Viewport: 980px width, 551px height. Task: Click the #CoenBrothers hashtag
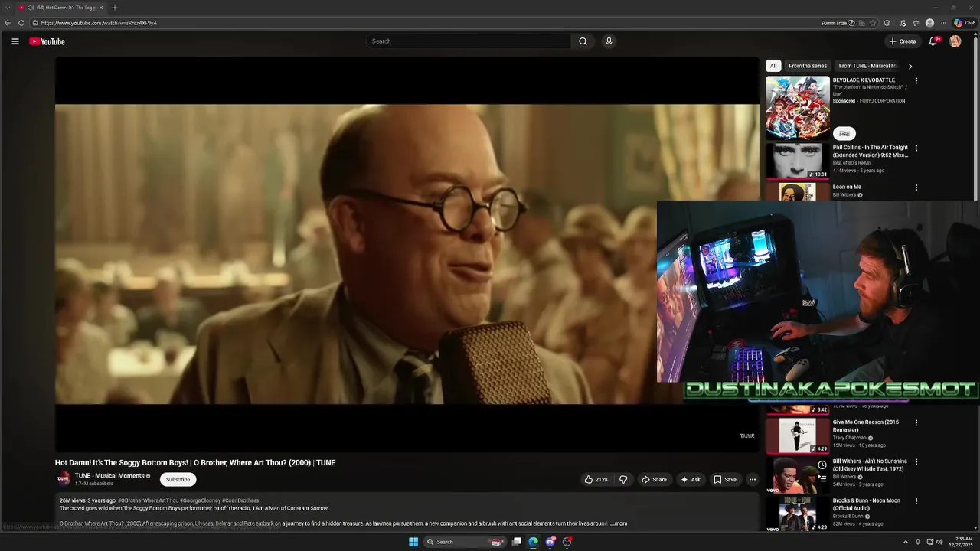click(x=240, y=500)
